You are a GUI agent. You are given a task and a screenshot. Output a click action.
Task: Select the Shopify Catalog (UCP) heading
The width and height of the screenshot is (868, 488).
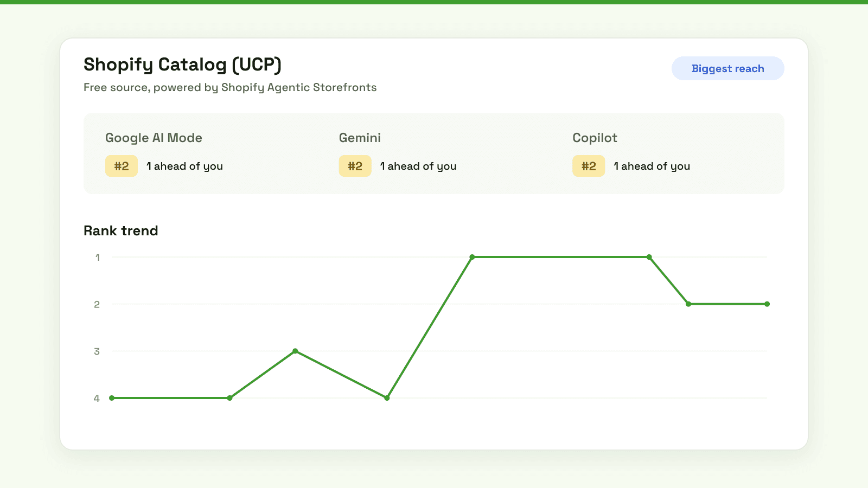182,65
